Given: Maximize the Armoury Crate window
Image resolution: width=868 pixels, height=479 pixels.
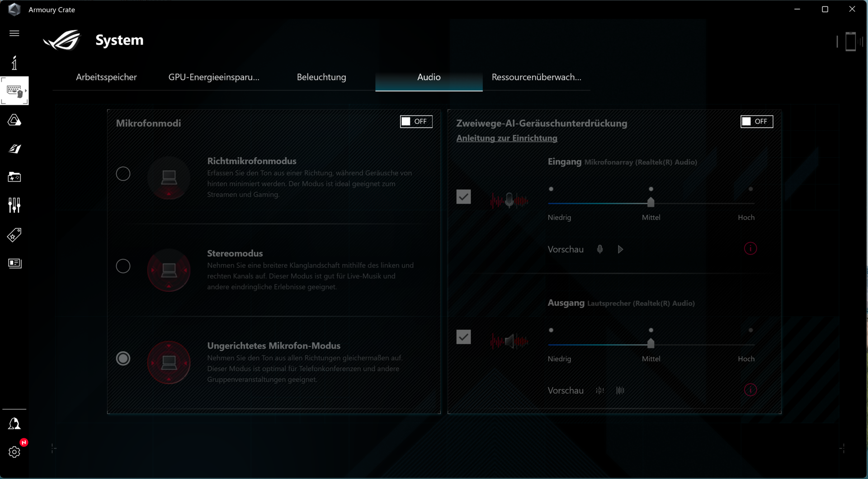Looking at the screenshot, I should (825, 9).
